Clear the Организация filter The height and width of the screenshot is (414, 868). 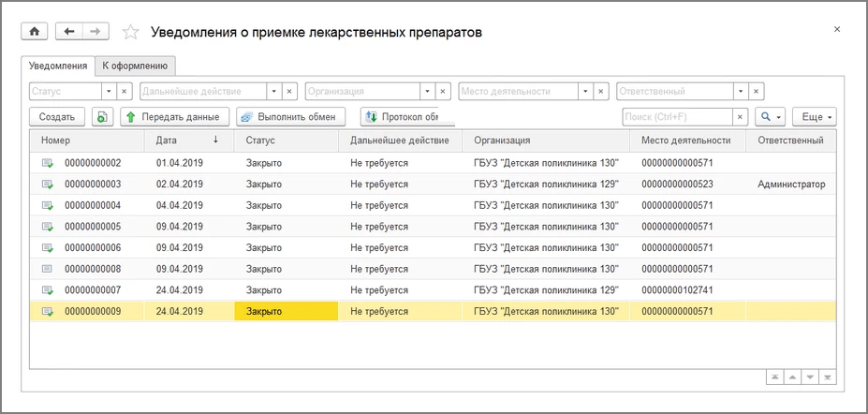pyautogui.click(x=442, y=92)
